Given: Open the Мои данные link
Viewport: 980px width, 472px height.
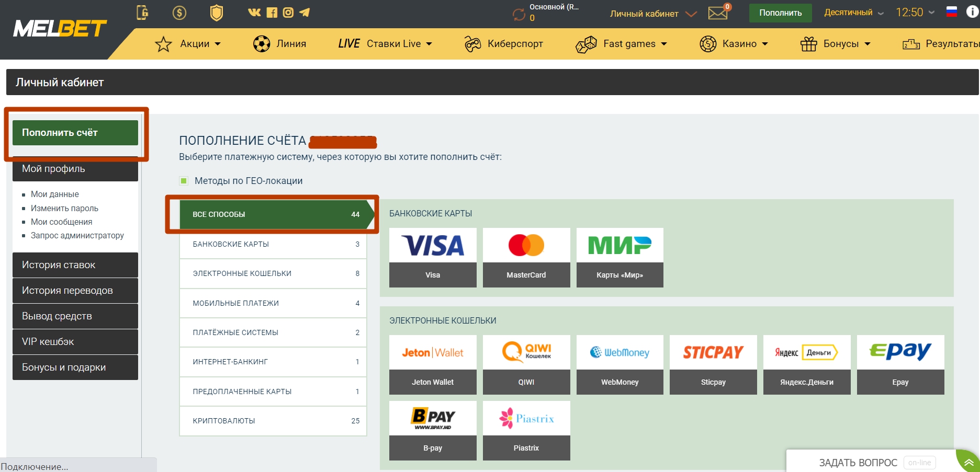Looking at the screenshot, I should pyautogui.click(x=54, y=194).
